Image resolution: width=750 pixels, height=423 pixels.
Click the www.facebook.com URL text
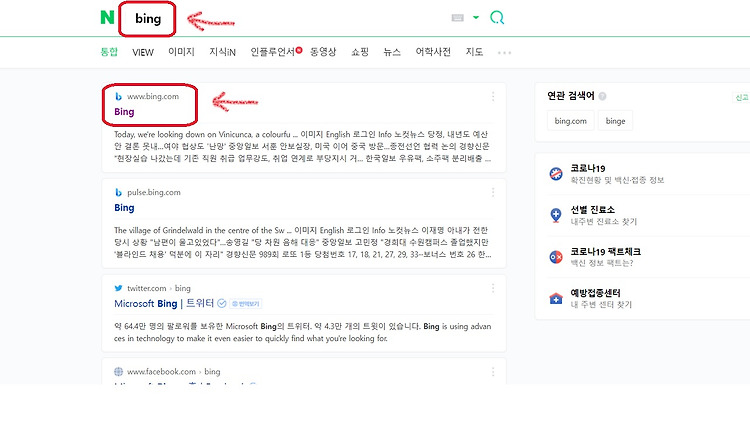click(x=161, y=371)
